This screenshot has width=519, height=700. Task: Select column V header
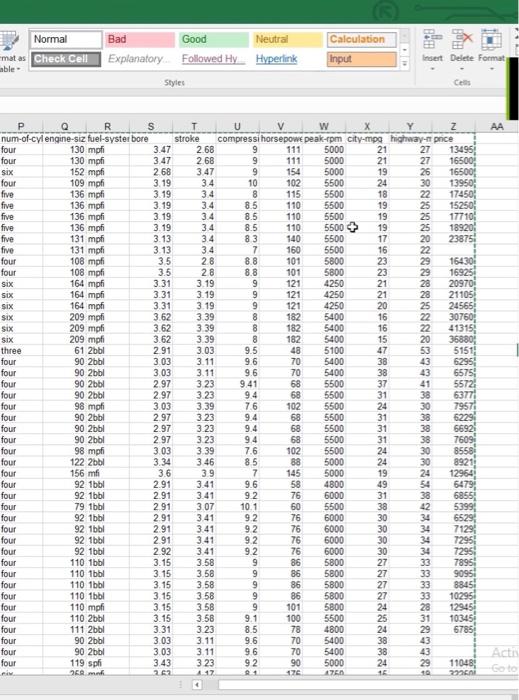point(281,127)
